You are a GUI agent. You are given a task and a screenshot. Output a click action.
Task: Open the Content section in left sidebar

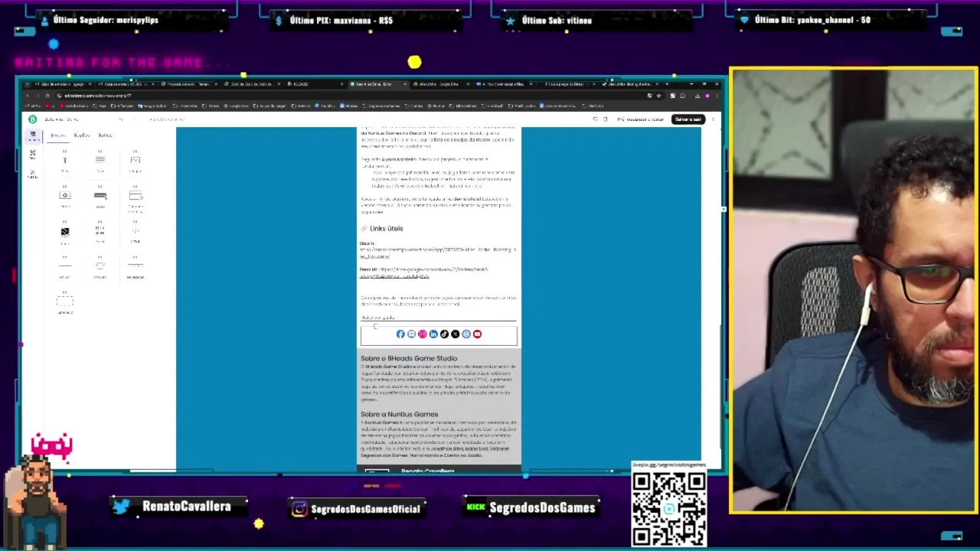click(x=32, y=136)
